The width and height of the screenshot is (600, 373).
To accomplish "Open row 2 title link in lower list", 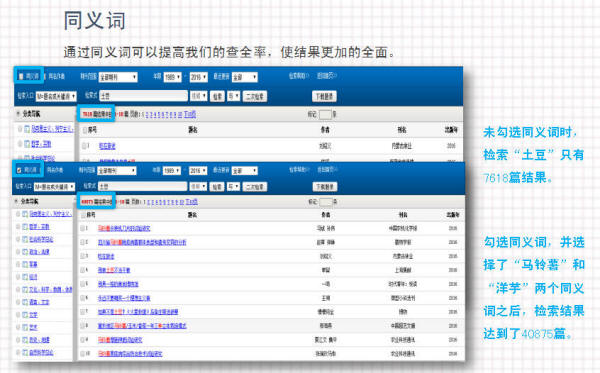I will [x=142, y=243].
